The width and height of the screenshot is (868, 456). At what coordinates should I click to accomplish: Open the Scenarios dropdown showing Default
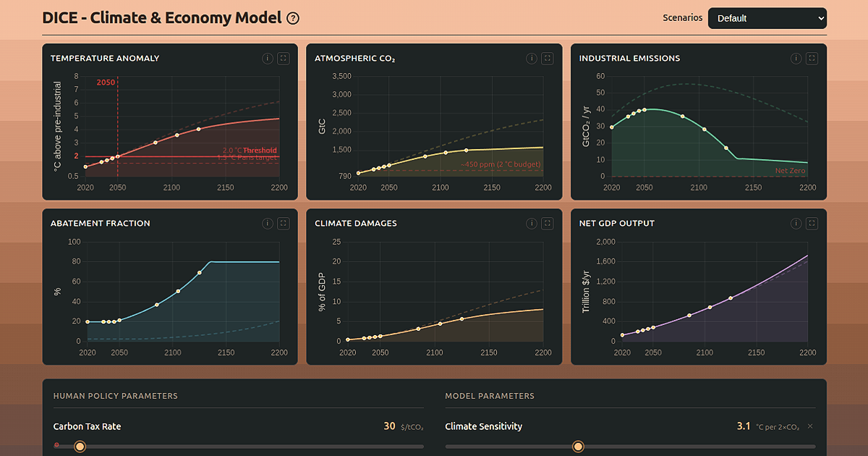click(x=767, y=18)
